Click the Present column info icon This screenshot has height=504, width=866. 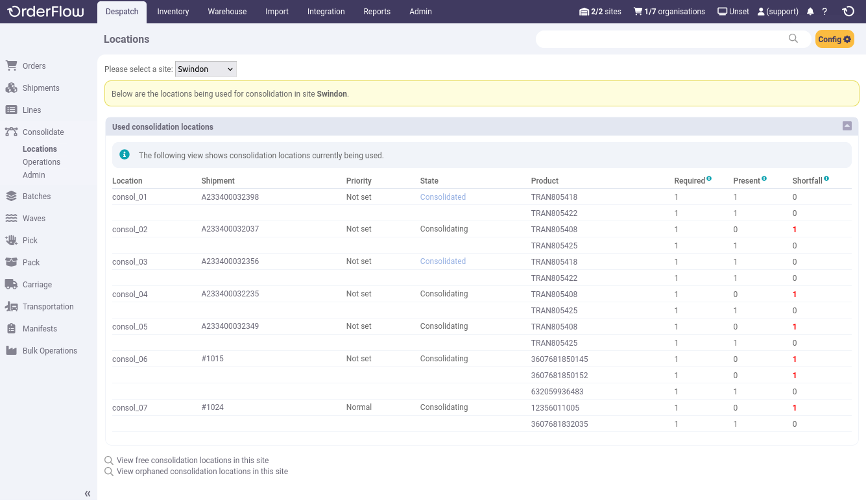point(764,178)
